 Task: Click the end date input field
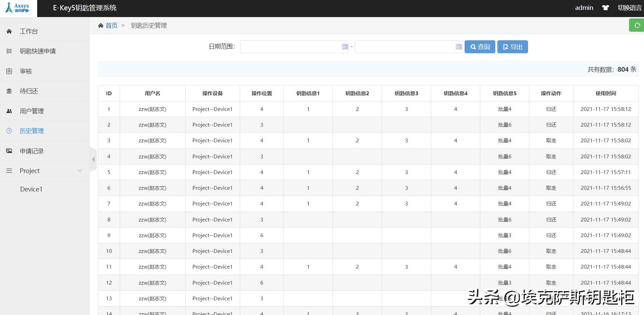point(409,47)
